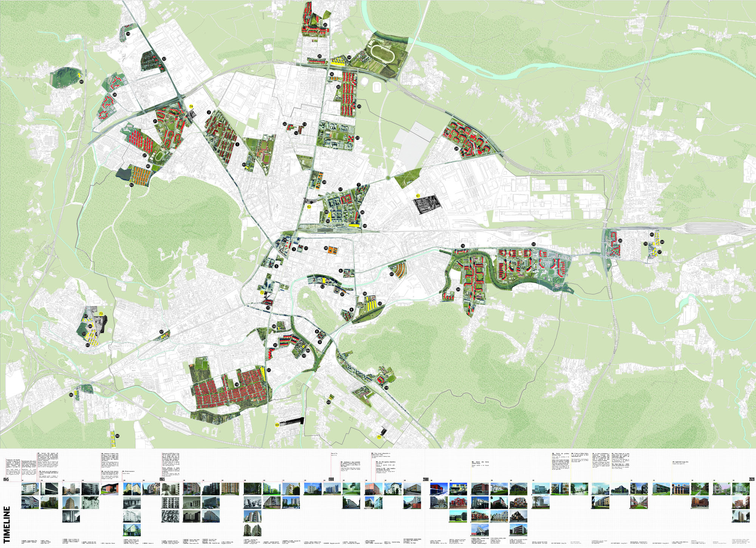Viewport: 756px width, 548px height.
Task: Click the yellow marker numbered 62
Action: point(309,207)
